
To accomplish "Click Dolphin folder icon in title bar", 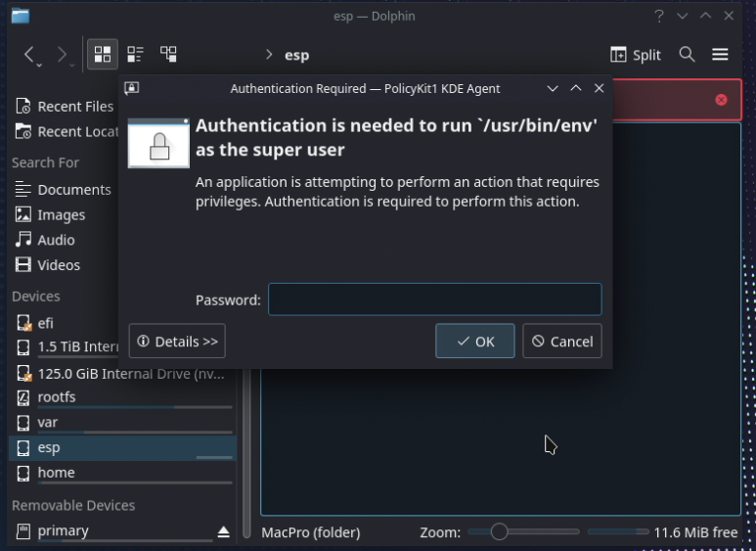I will [x=21, y=16].
